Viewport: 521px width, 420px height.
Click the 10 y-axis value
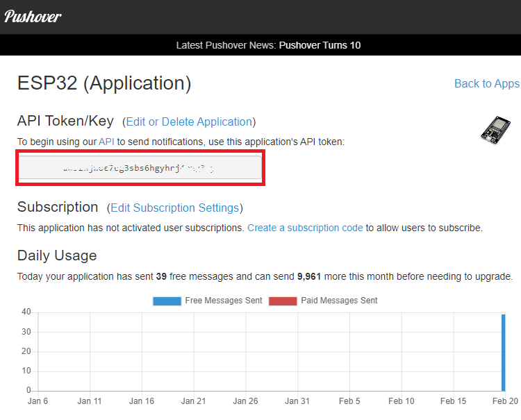tap(26, 371)
